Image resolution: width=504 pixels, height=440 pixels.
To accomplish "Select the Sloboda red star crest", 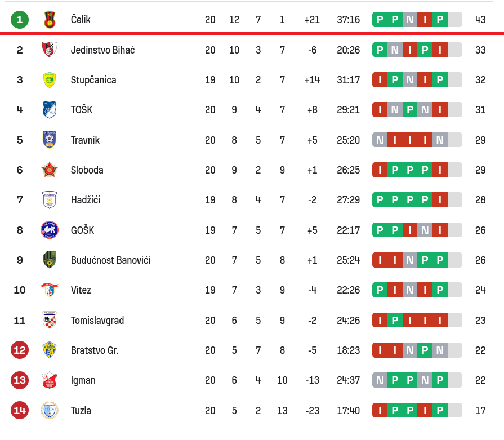I will [50, 170].
